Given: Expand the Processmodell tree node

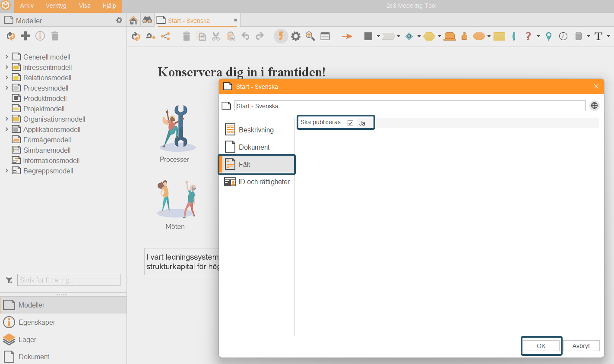Looking at the screenshot, I should coord(6,88).
